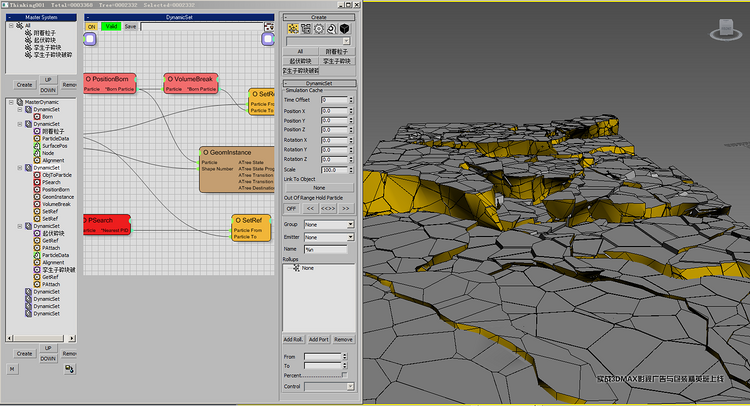Click the Add Port button
The height and width of the screenshot is (406, 750).
point(319,340)
